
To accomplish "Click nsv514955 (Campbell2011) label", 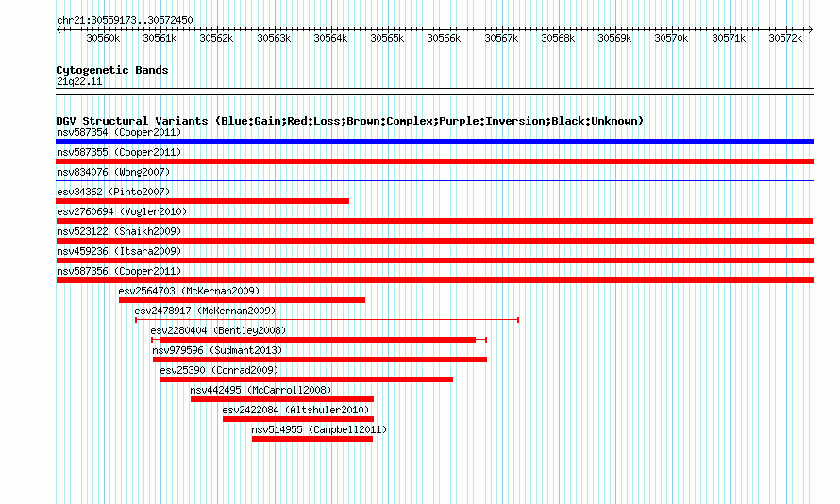I will pyautogui.click(x=319, y=429).
